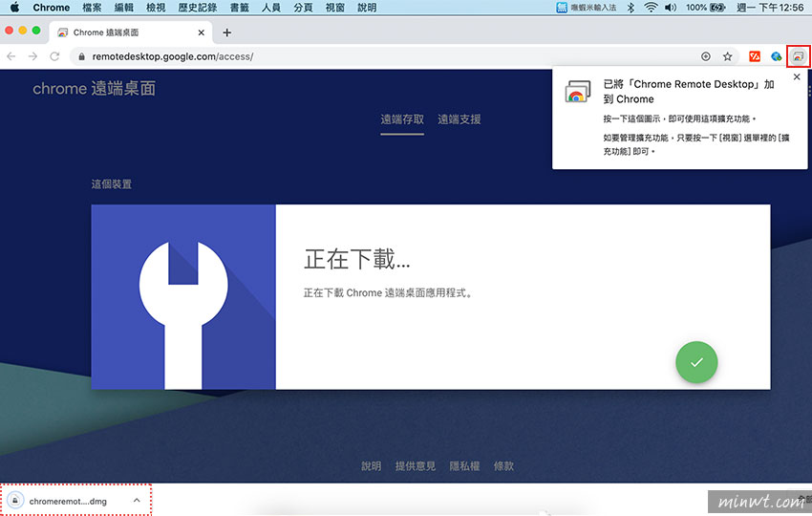The width and height of the screenshot is (812, 516).
Task: Click the green checkmark button
Action: coord(696,362)
